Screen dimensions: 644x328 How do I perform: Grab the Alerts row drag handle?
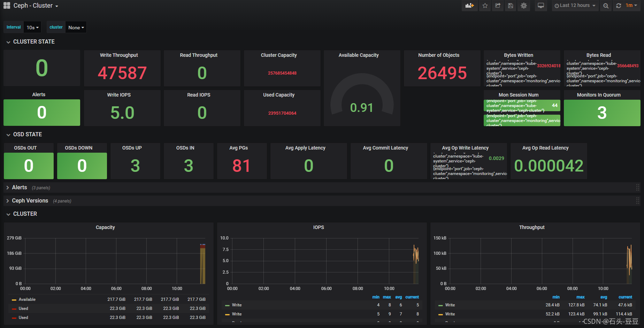(638, 188)
